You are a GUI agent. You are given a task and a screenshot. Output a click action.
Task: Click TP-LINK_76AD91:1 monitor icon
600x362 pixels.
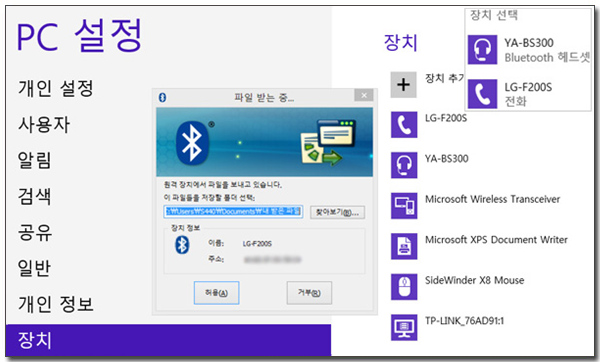coord(404,327)
